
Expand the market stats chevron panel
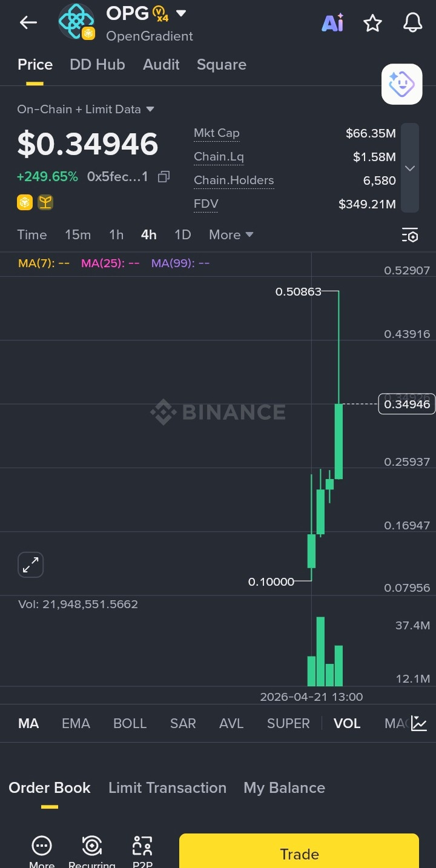point(410,168)
